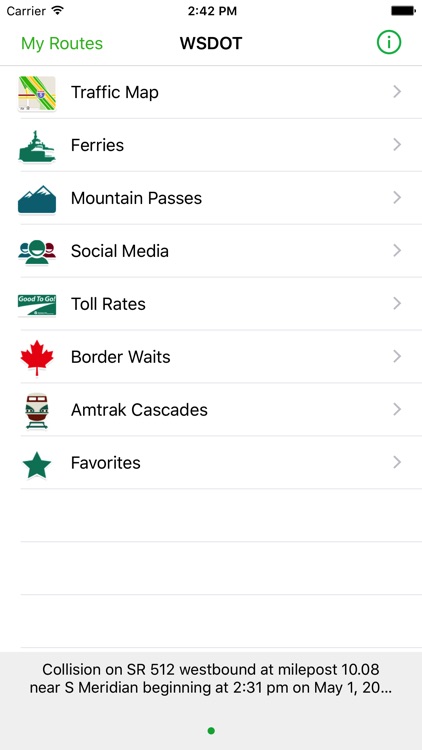Tap the Mountain Passes mountain icon
Image resolution: width=422 pixels, height=750 pixels.
[x=37, y=199]
